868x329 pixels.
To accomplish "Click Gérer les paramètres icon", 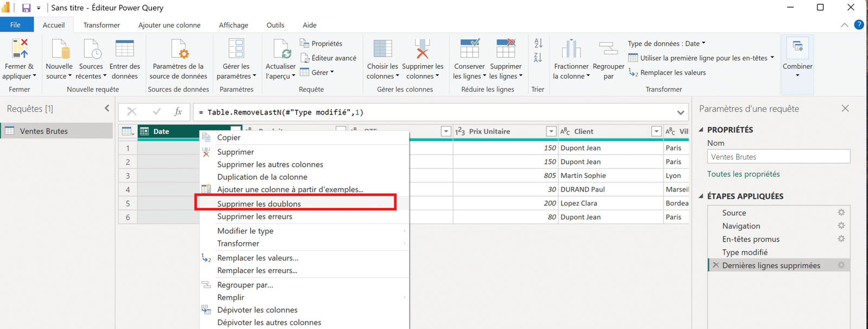I will pos(237,49).
